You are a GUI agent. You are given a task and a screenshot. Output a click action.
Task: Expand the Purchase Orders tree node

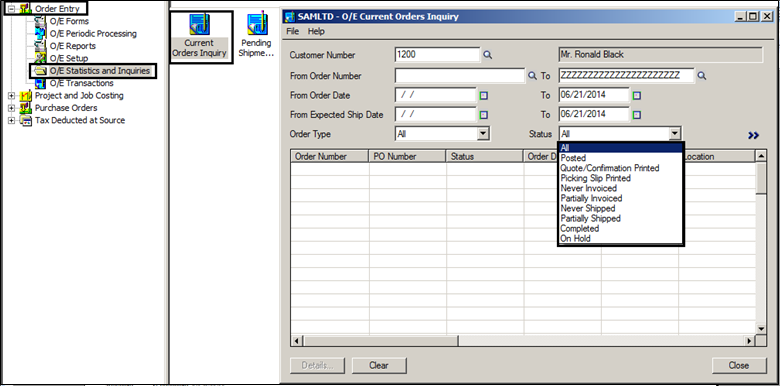tap(11, 108)
